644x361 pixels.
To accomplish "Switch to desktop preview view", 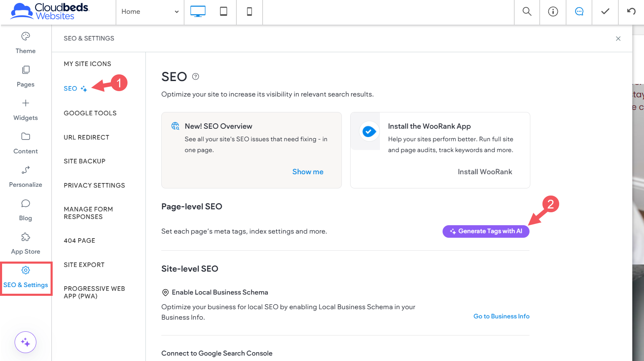I will tap(198, 12).
